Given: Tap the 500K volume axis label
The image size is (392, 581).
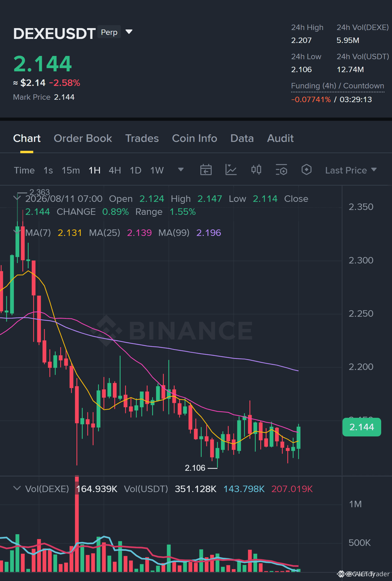Looking at the screenshot, I should [x=360, y=543].
